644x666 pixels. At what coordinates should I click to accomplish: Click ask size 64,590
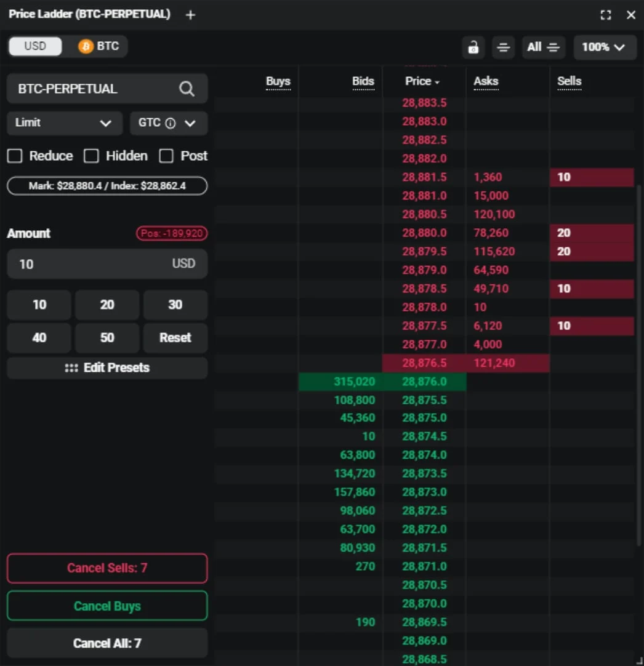pyautogui.click(x=491, y=270)
